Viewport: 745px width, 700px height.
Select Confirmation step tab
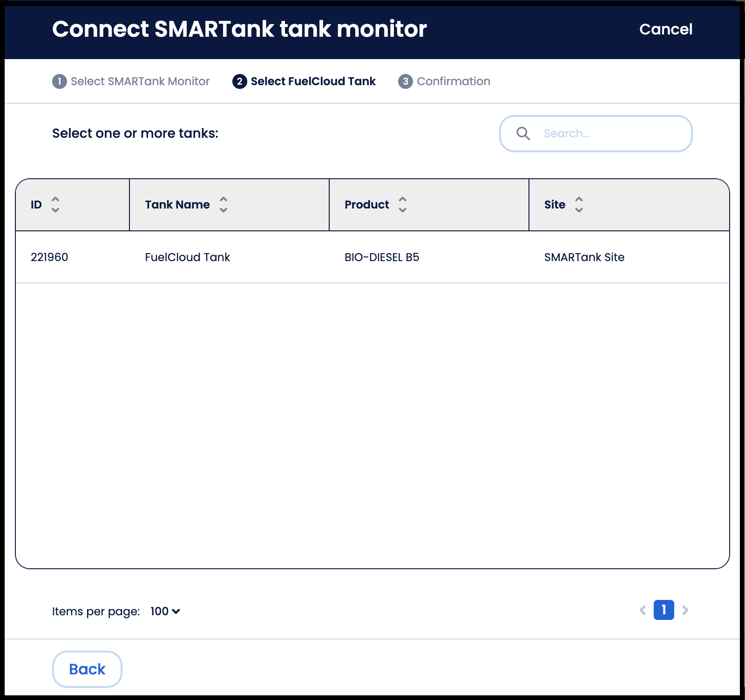point(444,81)
